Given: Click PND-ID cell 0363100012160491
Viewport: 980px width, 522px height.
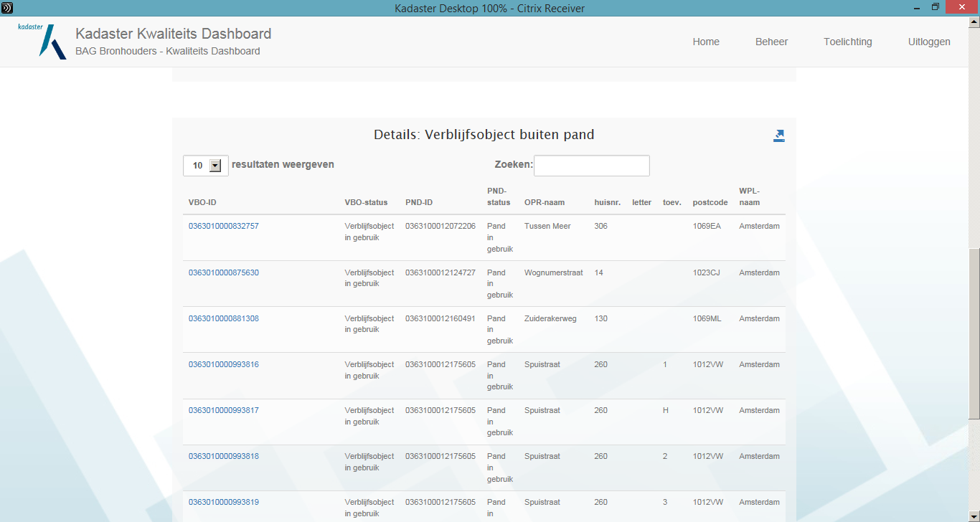Looking at the screenshot, I should coord(440,318).
